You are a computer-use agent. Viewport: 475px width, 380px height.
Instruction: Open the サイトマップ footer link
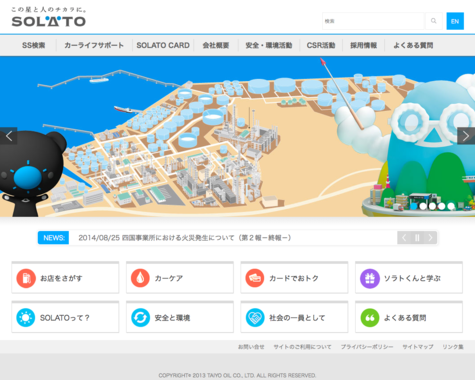pyautogui.click(x=418, y=347)
